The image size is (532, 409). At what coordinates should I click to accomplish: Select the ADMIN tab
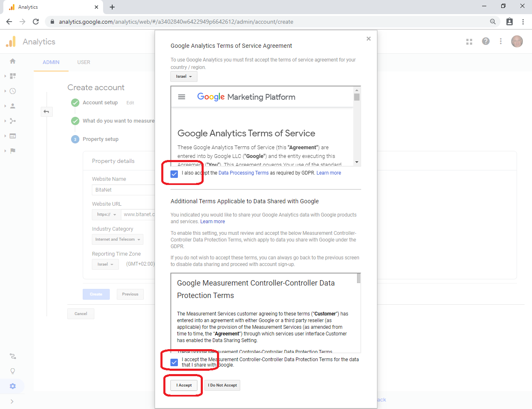pyautogui.click(x=51, y=62)
